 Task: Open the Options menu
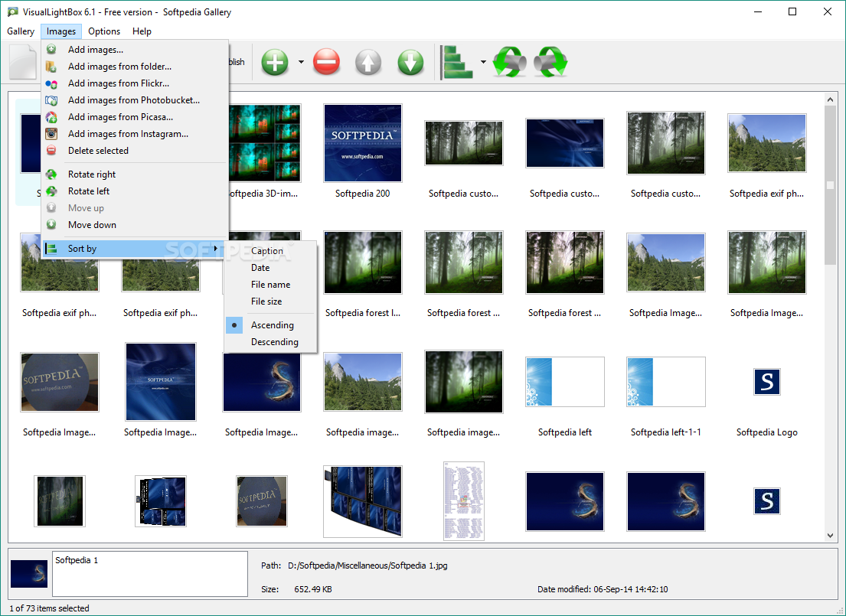click(x=104, y=31)
